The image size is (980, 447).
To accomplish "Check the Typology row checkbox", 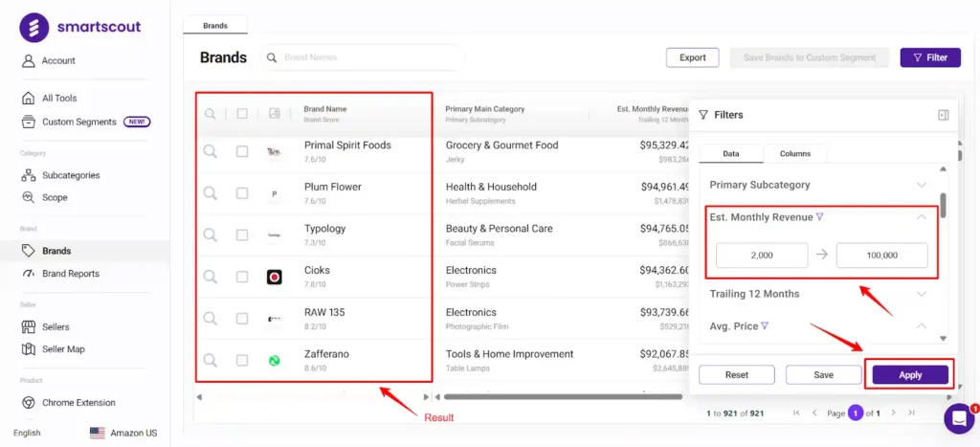I will pos(242,235).
